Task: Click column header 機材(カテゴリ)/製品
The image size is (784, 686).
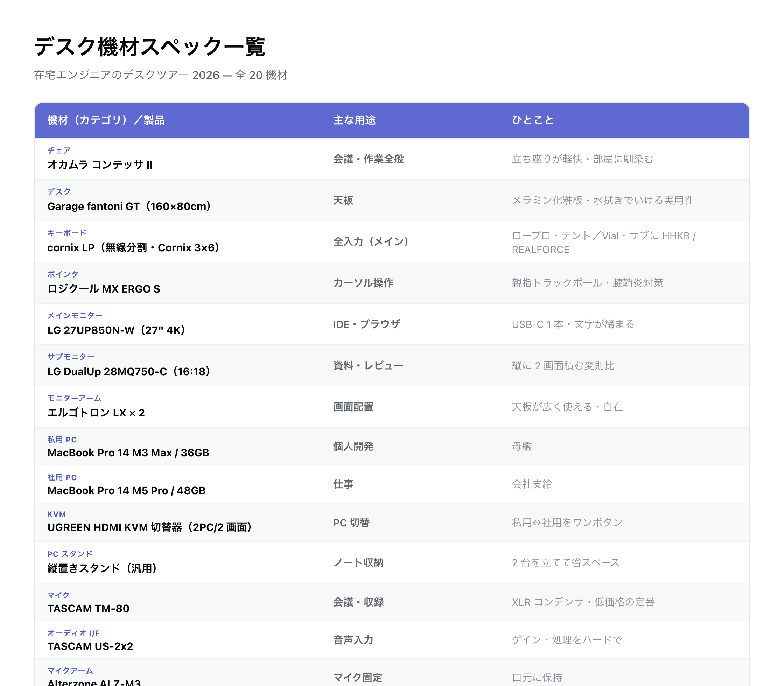Action: 106,120
